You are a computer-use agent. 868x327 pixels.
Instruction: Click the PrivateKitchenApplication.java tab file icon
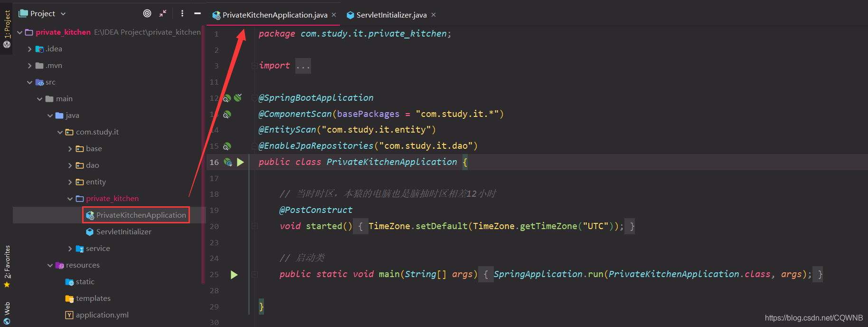pyautogui.click(x=216, y=15)
